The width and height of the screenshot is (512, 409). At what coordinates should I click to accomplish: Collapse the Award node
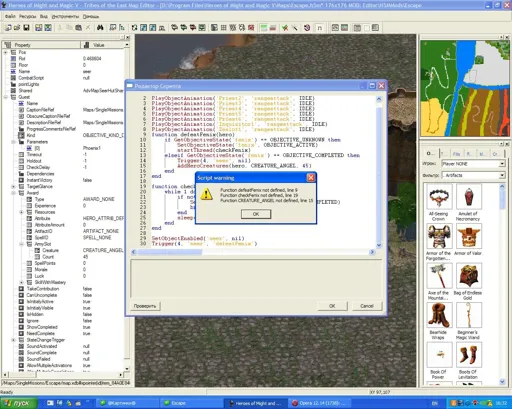click(x=13, y=193)
